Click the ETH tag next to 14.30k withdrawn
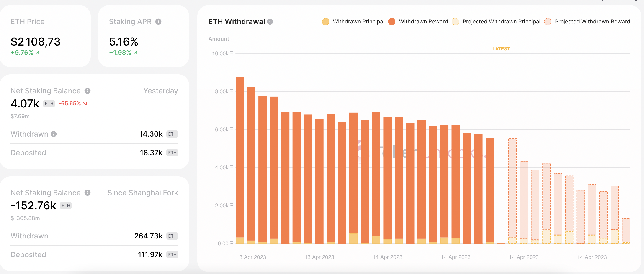Image resolution: width=644 pixels, height=274 pixels. 172,134
